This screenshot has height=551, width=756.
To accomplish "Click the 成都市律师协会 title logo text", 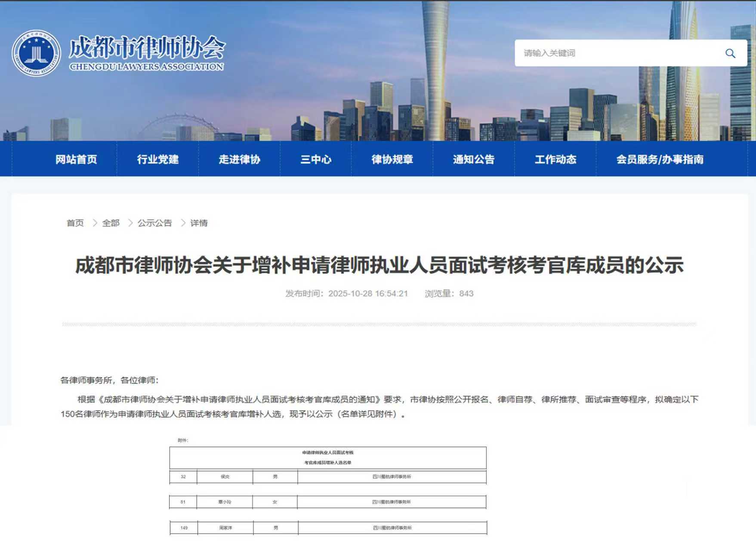I will coord(147,47).
